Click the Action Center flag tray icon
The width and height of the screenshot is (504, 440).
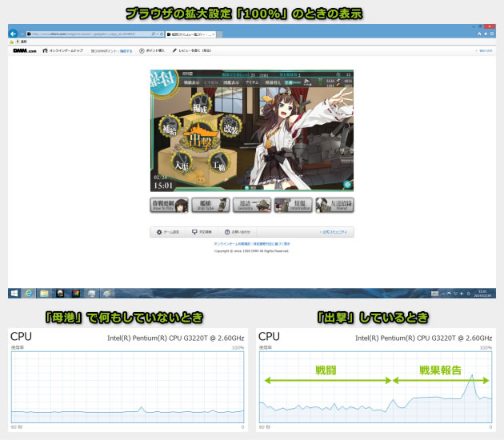click(x=450, y=294)
